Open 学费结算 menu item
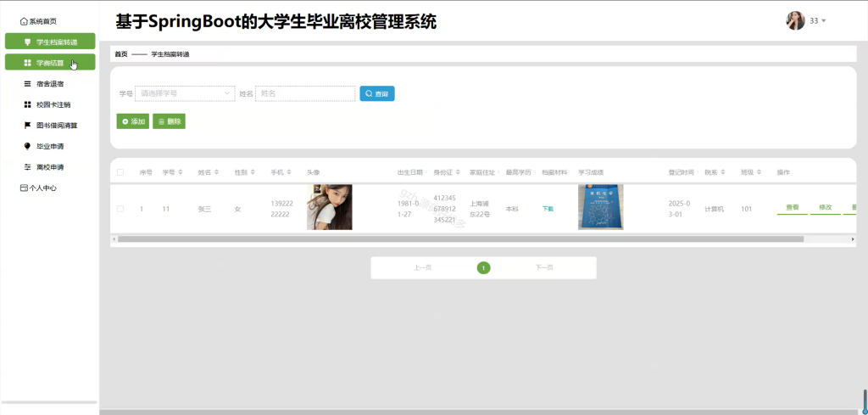This screenshot has height=415, width=868. [x=50, y=63]
